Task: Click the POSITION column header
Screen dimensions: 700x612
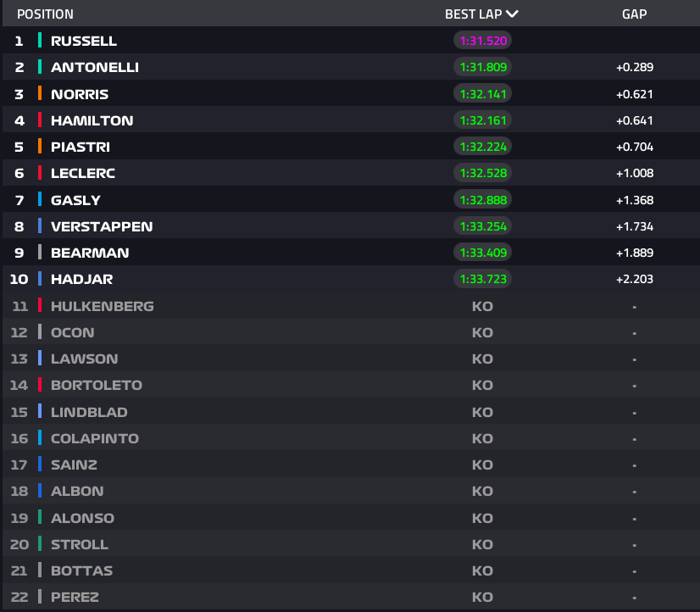Action: (x=45, y=14)
